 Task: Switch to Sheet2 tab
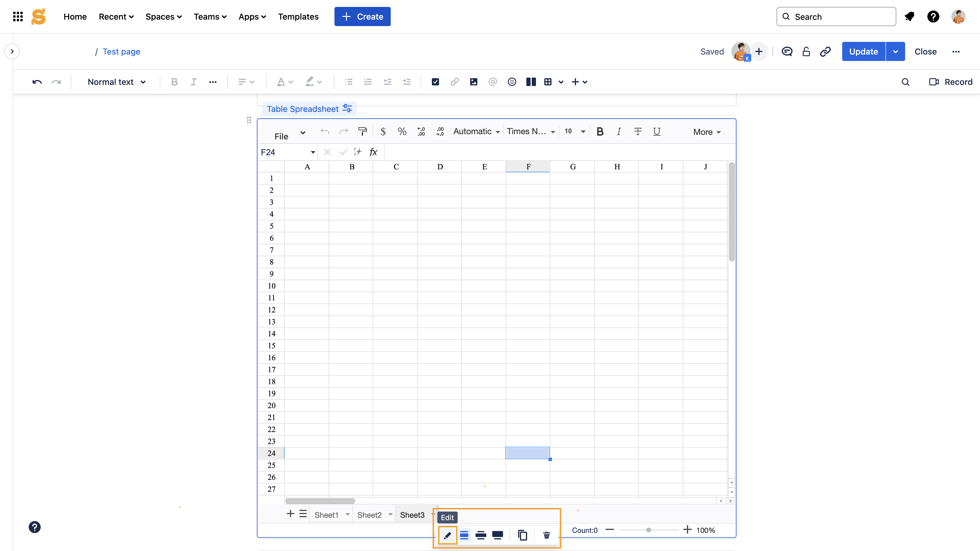click(369, 515)
